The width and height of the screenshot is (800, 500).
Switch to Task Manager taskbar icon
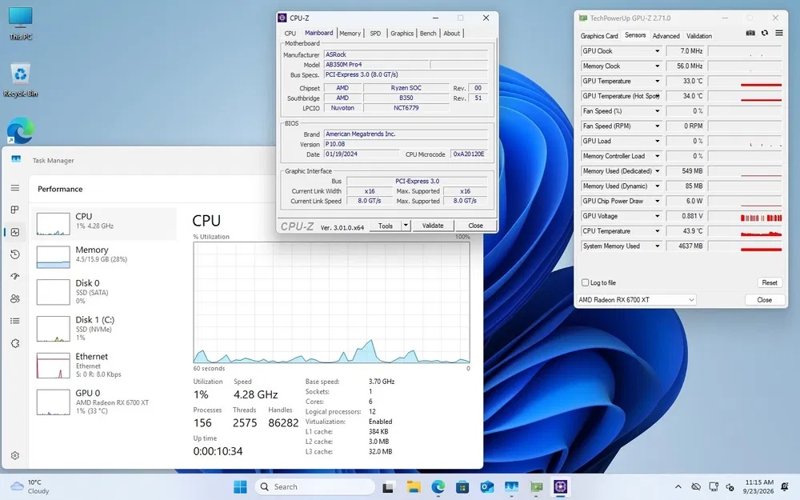click(x=511, y=487)
